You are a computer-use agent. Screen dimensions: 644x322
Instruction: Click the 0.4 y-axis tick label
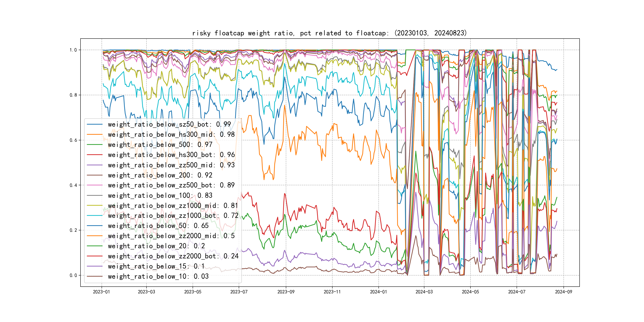(73, 185)
